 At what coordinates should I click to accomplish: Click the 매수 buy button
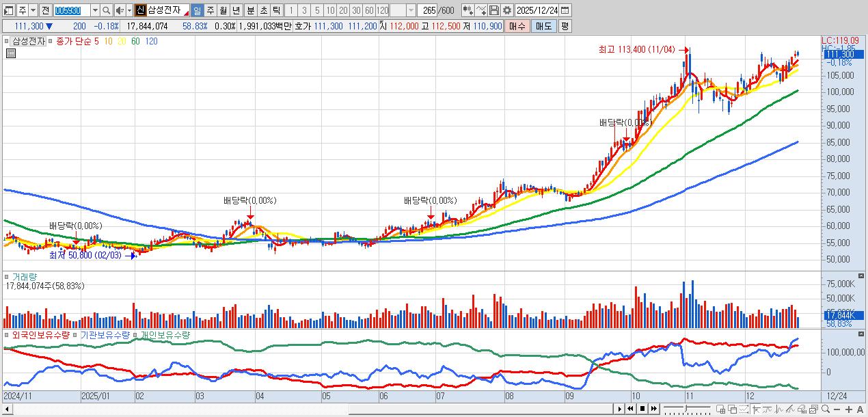tap(517, 26)
